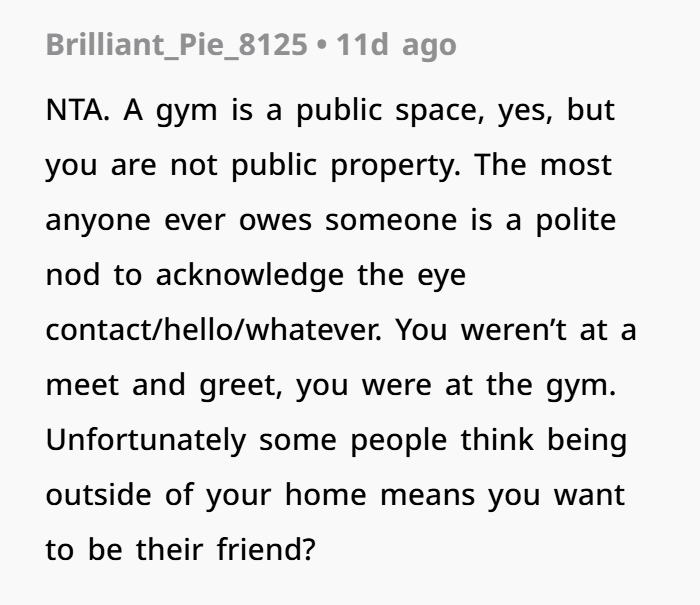The image size is (700, 605).
Task: Click the text "The most" on second line
Action: [542, 165]
